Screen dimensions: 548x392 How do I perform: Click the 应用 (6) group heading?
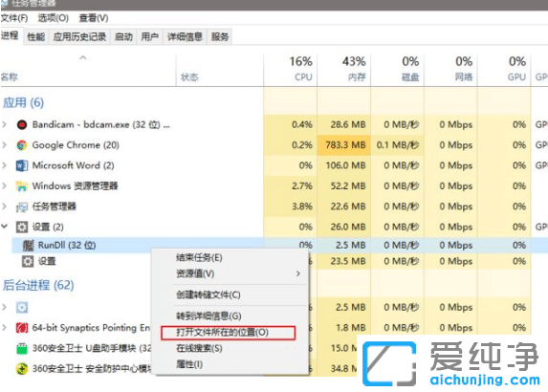(23, 102)
